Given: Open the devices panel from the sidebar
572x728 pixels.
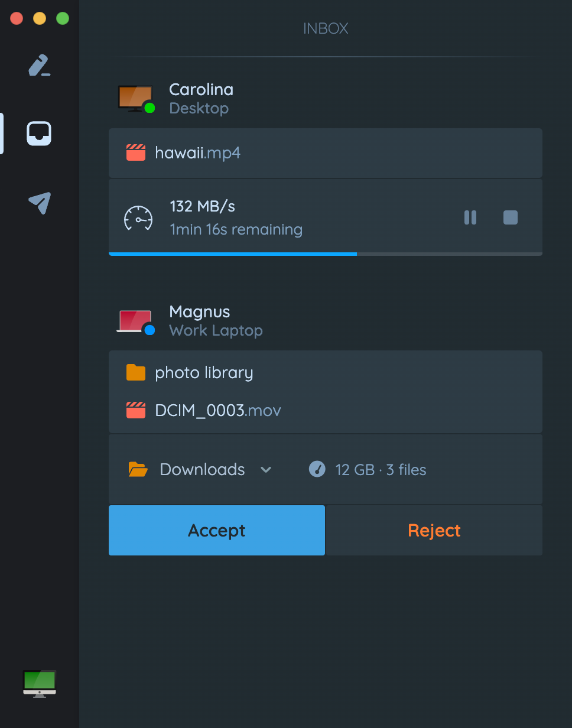Looking at the screenshot, I should (x=38, y=133).
